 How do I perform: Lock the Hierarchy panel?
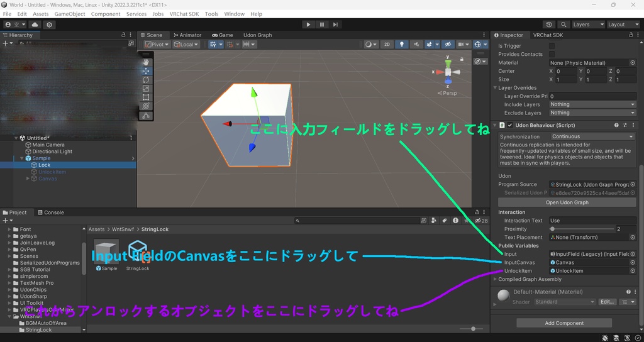tap(124, 35)
